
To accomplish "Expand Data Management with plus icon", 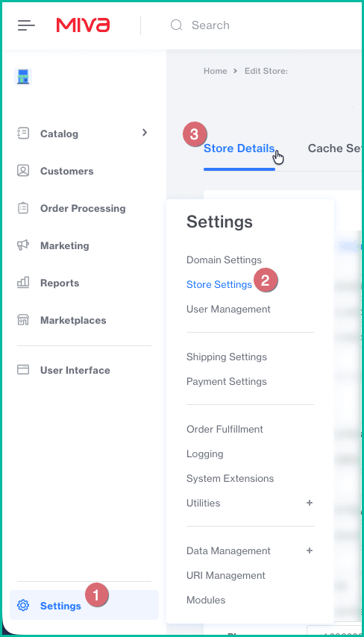I will click(x=310, y=551).
